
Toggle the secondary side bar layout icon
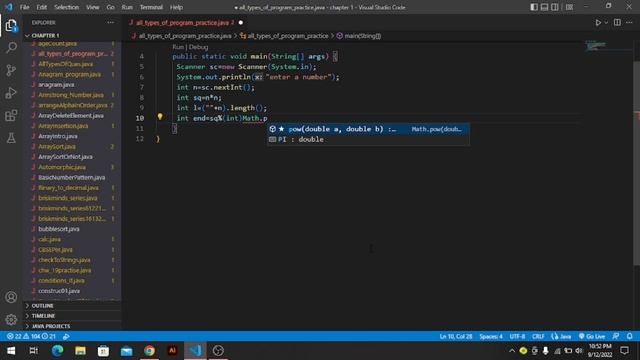click(555, 7)
